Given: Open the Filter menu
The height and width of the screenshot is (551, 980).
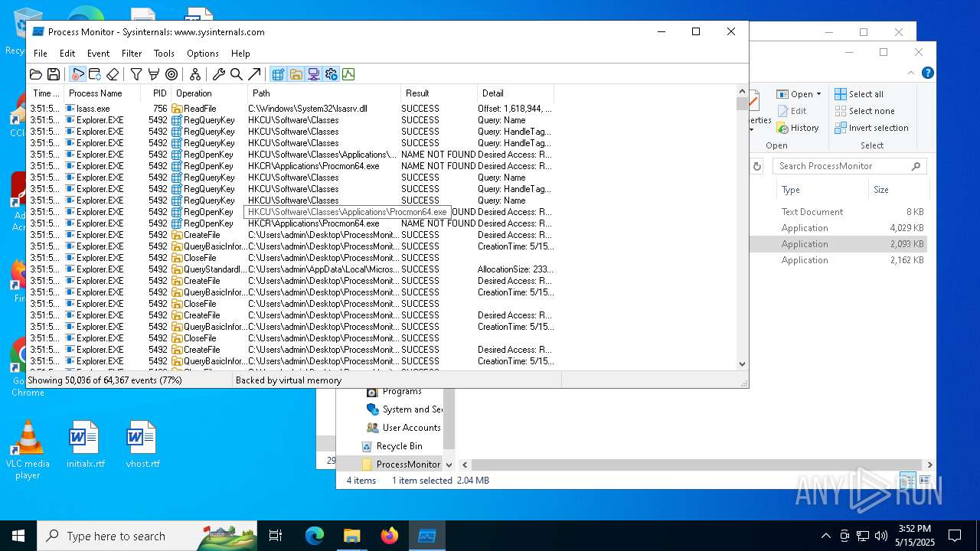Looking at the screenshot, I should 132,54.
